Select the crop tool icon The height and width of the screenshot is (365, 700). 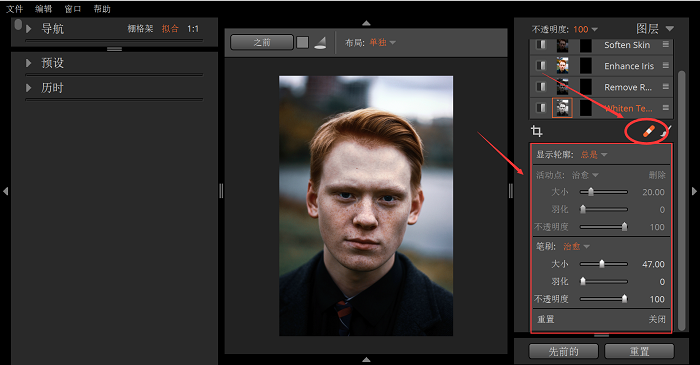(x=537, y=131)
